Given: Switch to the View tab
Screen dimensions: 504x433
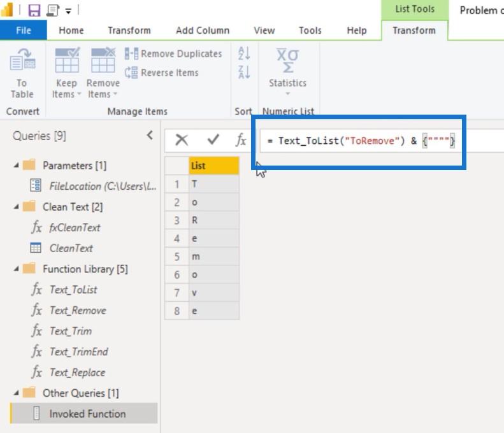Looking at the screenshot, I should coord(264,30).
